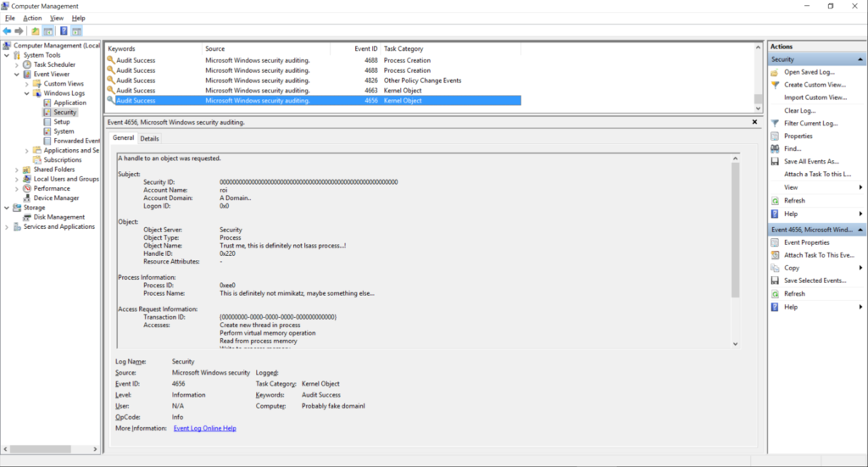Click the Find binoculars icon

[x=775, y=149]
